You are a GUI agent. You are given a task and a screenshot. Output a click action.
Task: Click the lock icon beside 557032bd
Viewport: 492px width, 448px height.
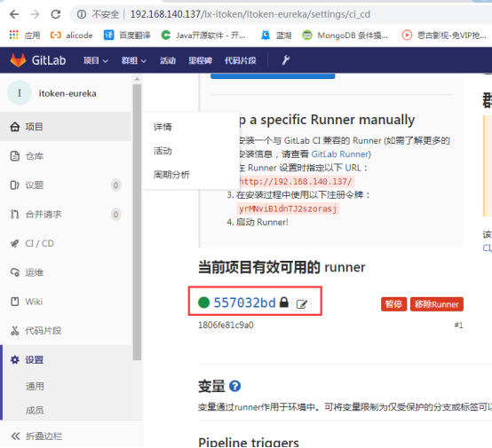[x=283, y=303]
